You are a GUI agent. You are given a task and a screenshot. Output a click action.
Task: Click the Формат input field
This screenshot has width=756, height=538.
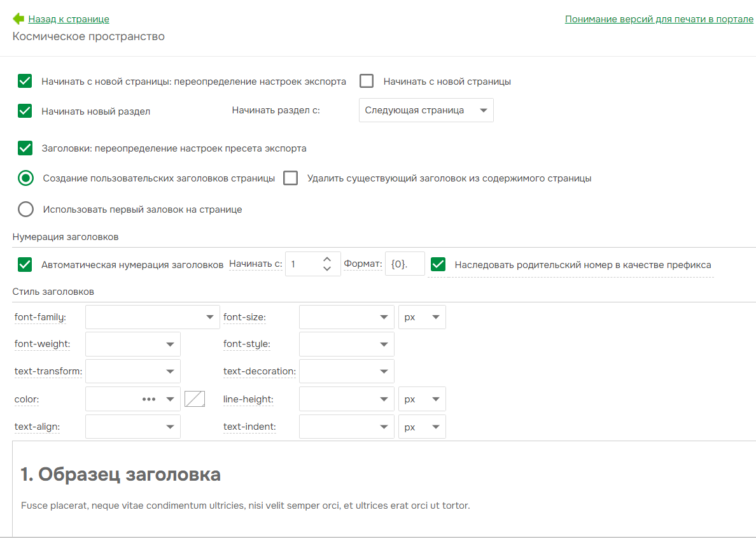404,264
